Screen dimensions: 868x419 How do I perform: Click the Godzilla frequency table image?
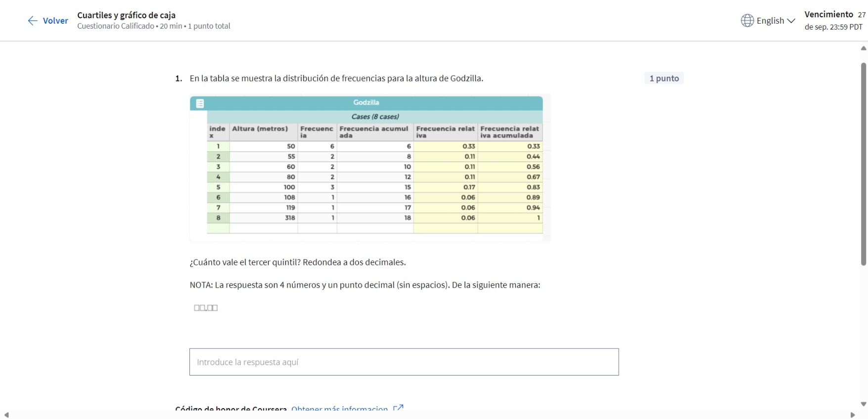370,168
